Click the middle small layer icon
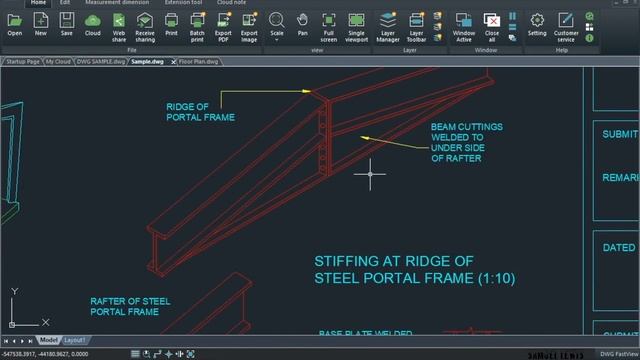 coord(438,27)
